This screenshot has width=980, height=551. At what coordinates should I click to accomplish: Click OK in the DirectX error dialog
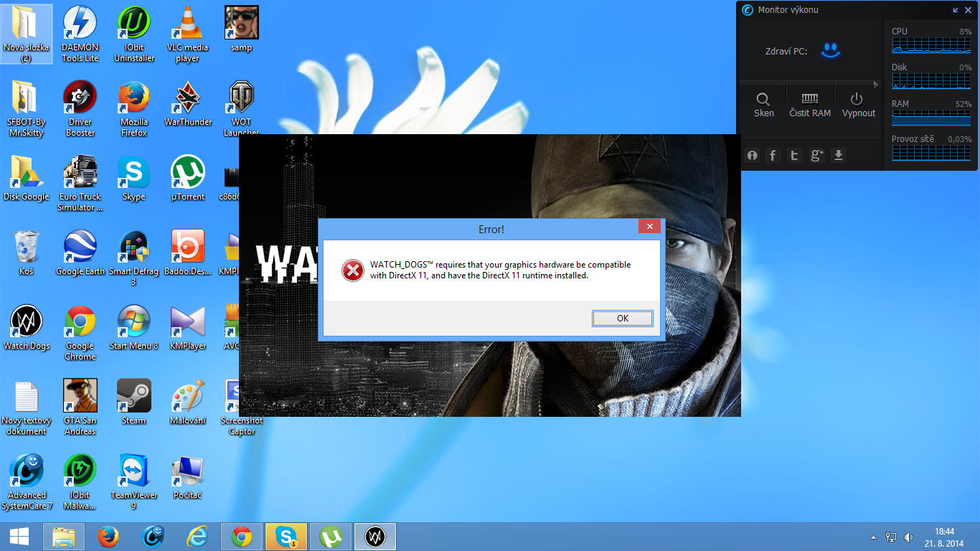point(622,319)
